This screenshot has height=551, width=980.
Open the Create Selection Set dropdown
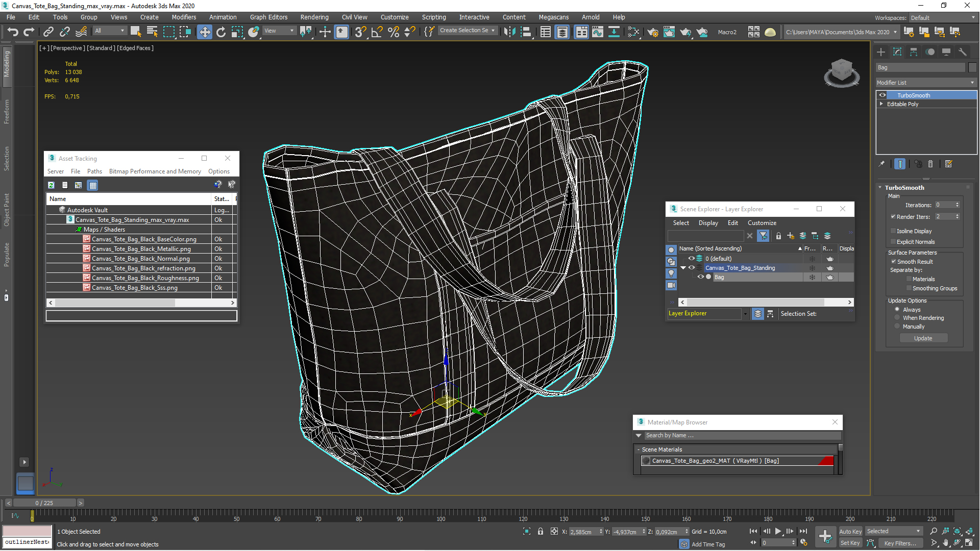(468, 31)
